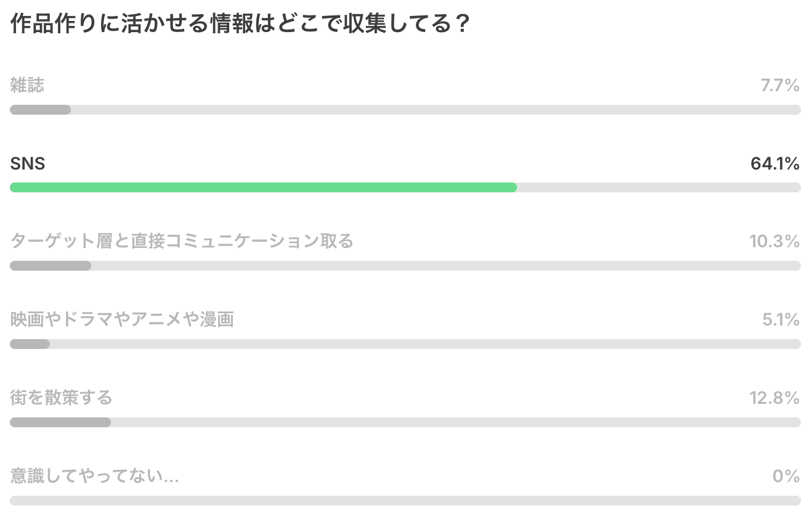
Task: Click the 7.7% result value
Action: [779, 85]
